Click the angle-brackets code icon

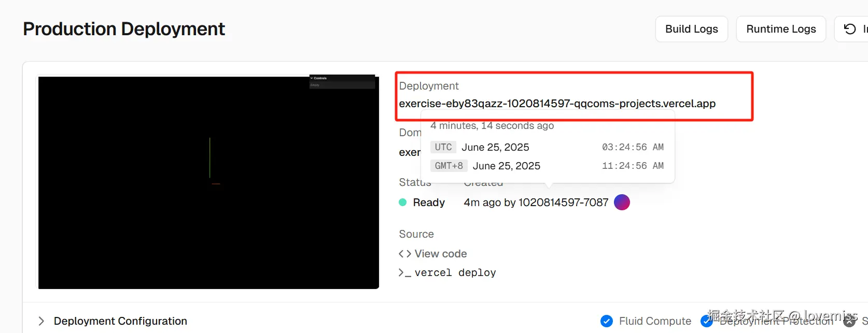click(x=405, y=254)
